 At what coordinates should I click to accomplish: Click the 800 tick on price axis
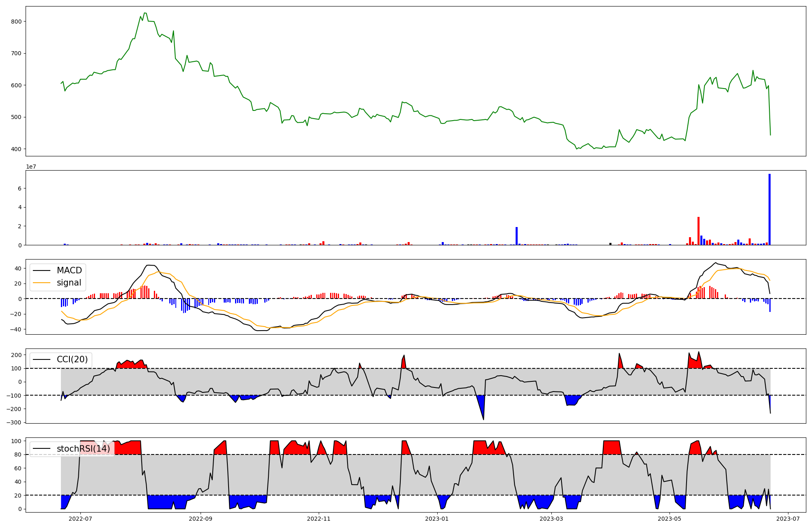(x=16, y=22)
